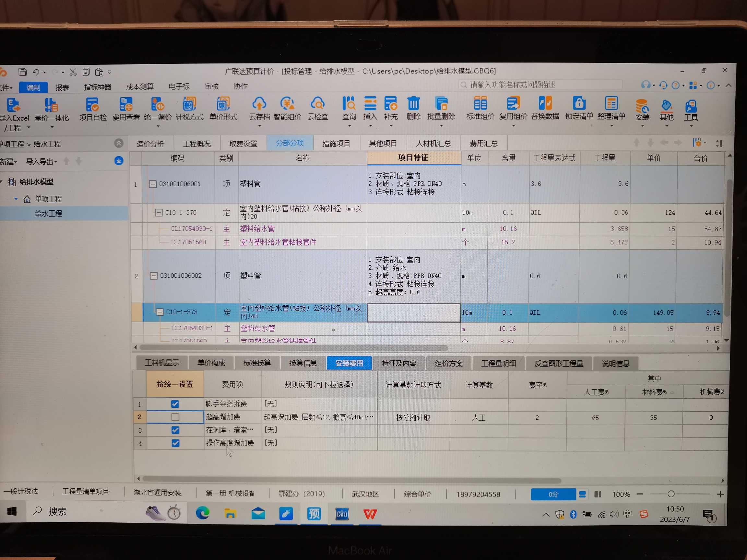The width and height of the screenshot is (747, 560).
Task: Switch to 人材机汇总 tab
Action: click(433, 144)
